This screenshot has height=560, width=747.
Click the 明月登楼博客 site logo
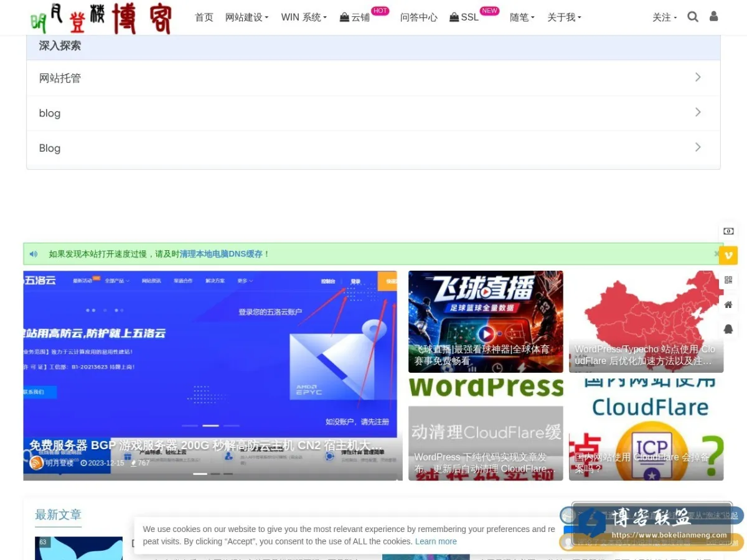coord(101,17)
